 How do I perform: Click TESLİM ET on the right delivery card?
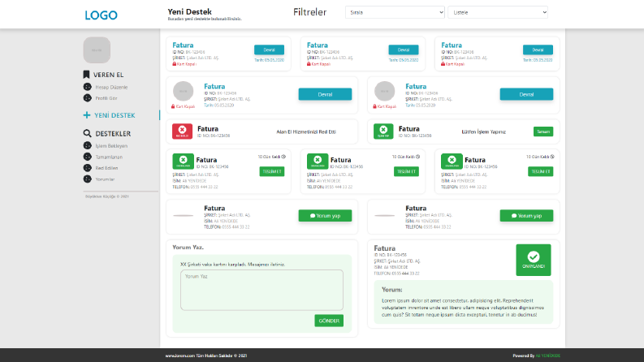(541, 171)
